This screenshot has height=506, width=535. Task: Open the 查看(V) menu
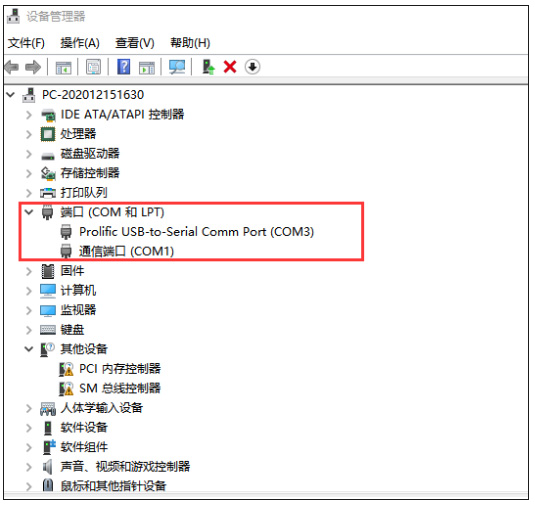(135, 43)
